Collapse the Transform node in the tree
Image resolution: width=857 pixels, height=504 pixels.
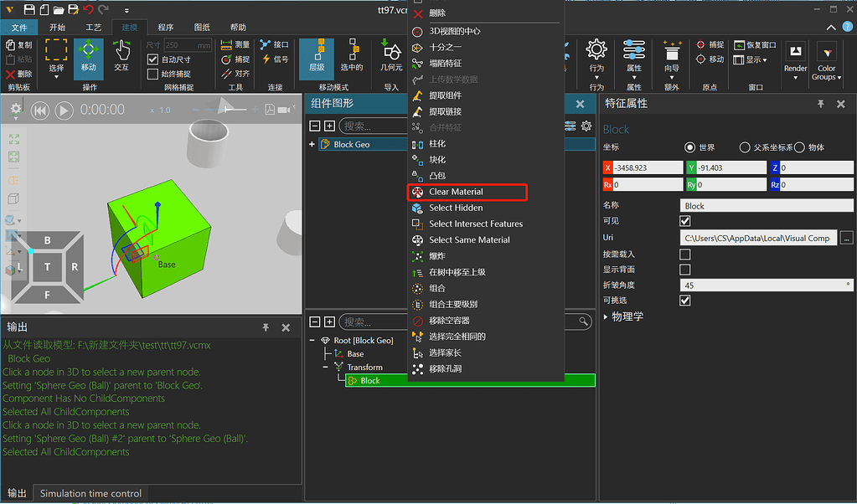click(324, 367)
